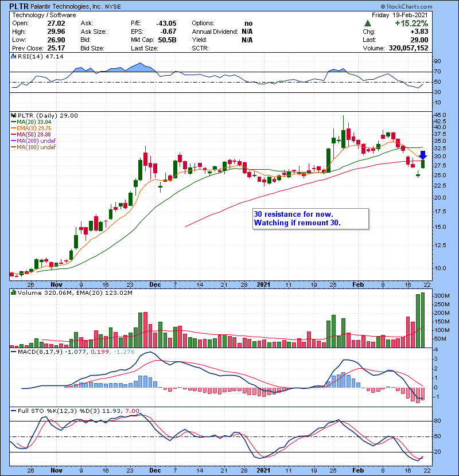Click the 10.0 mark on price axis
459x476 pixels.
click(x=441, y=268)
